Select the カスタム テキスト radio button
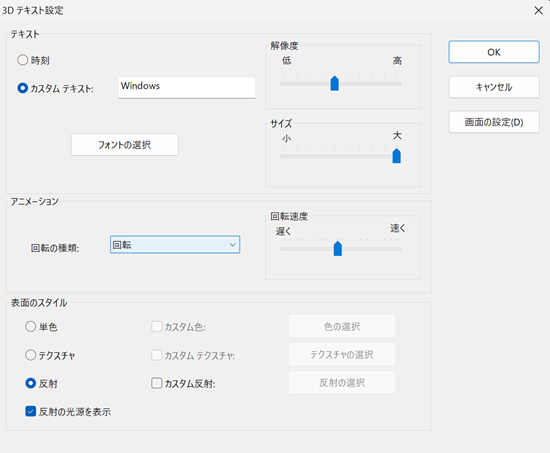This screenshot has height=453, width=550. [23, 88]
